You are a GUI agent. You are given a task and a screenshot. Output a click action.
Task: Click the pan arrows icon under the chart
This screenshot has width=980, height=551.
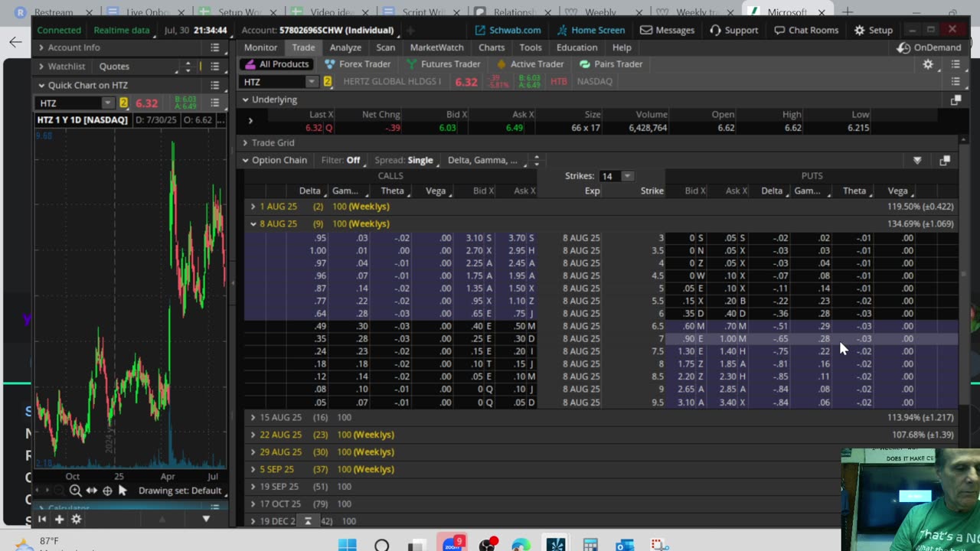pos(91,491)
